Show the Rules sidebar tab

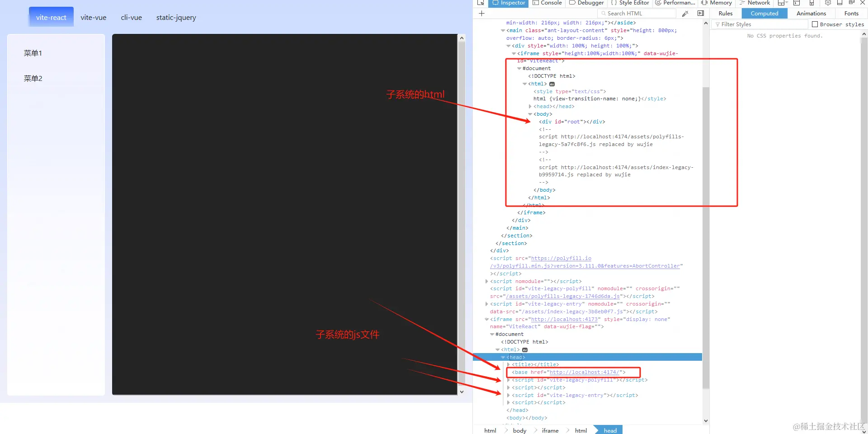point(726,14)
